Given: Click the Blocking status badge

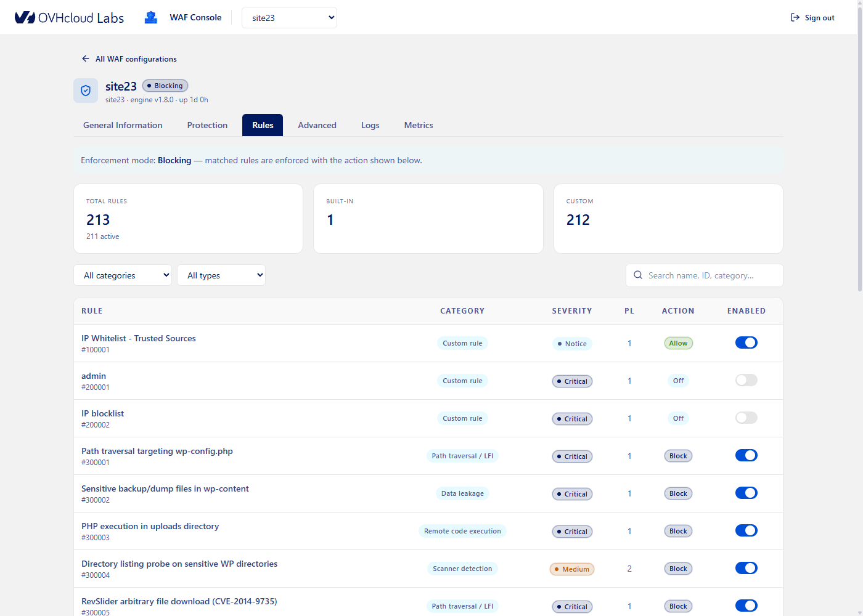Looking at the screenshot, I should 165,86.
